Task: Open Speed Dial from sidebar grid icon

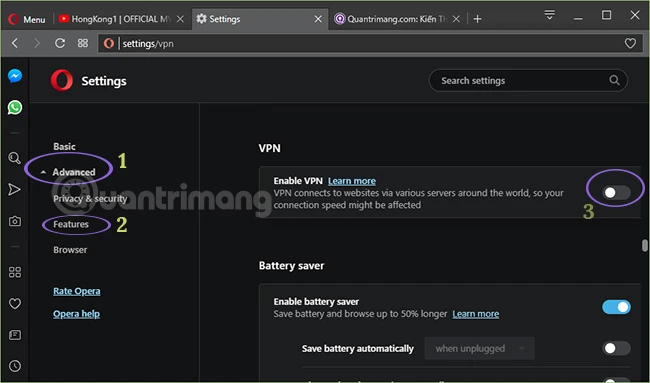Action: 15,272
